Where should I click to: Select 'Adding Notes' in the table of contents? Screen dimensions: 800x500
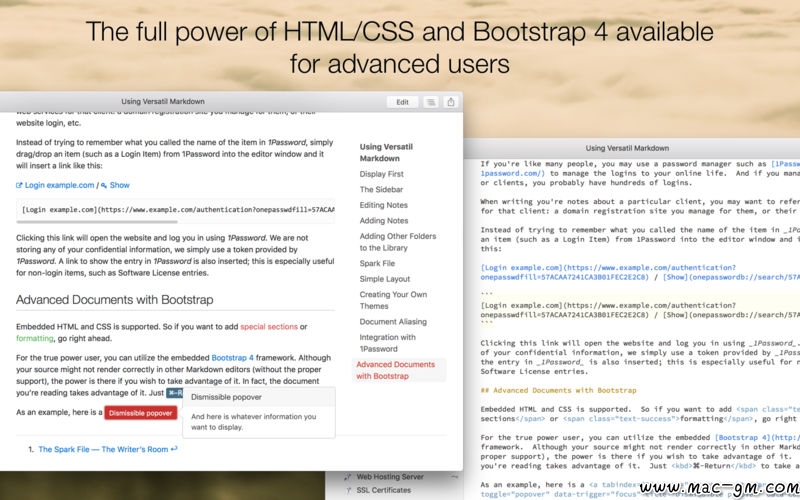click(x=384, y=220)
